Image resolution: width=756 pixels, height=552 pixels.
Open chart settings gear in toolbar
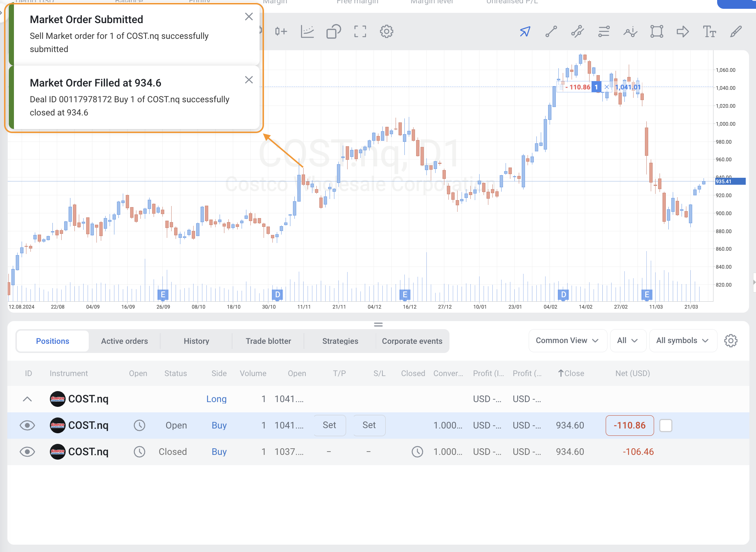coord(386,32)
